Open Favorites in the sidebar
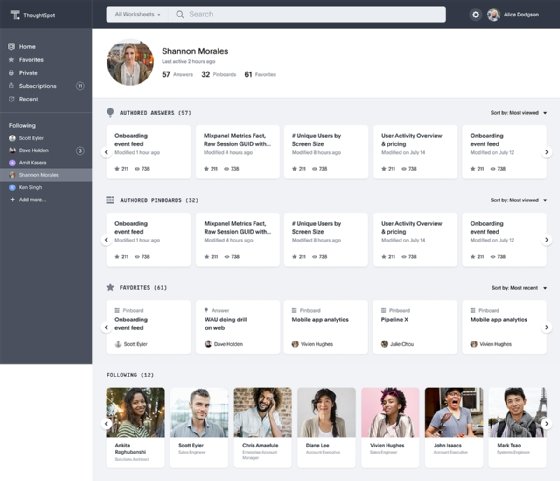This screenshot has width=560, height=481. pos(31,60)
